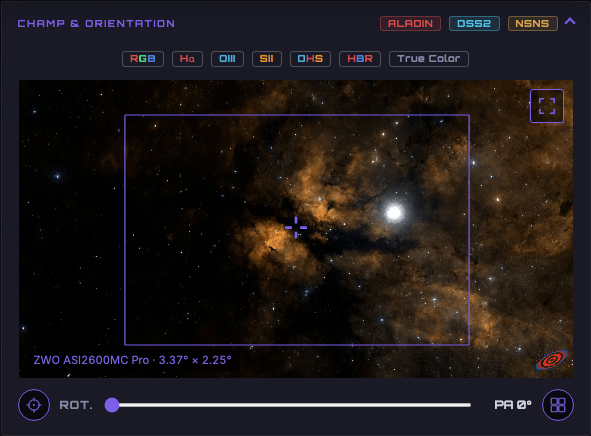The image size is (591, 436).
Task: Click the Aladin logo in the preview
Action: tap(552, 360)
